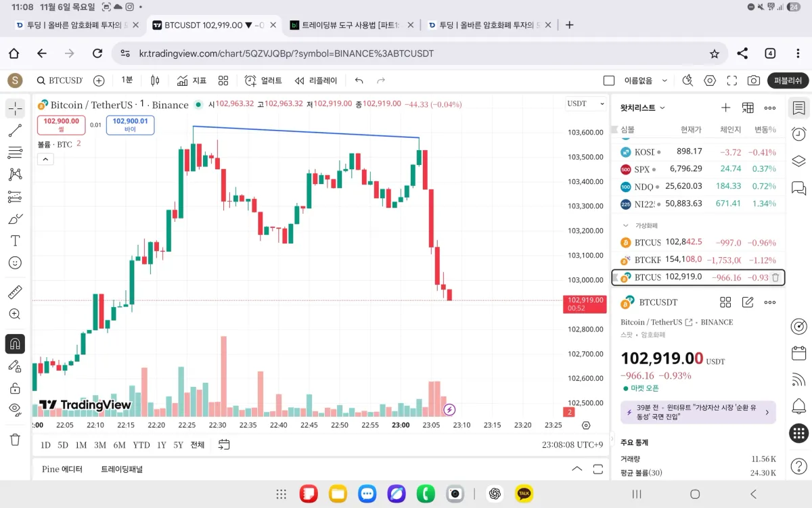Screen dimensions: 812x508
Task: Expand the bottom panel with up chevron
Action: [x=577, y=469]
